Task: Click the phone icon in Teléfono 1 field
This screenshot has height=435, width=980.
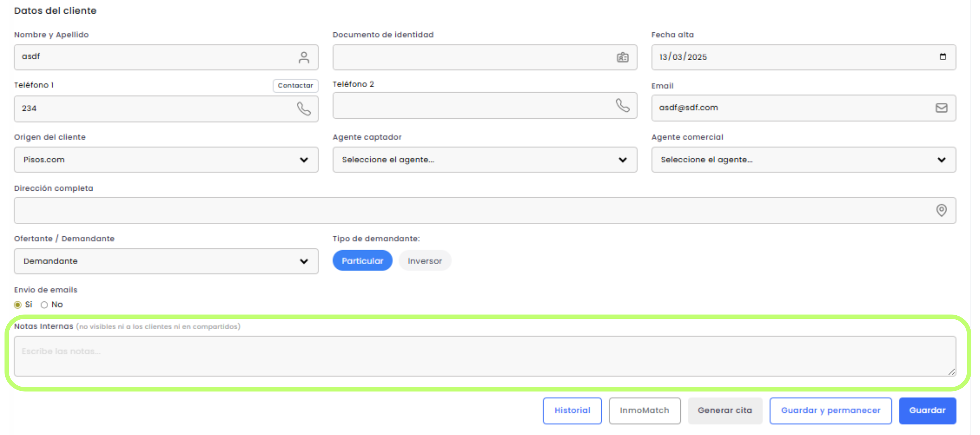Action: point(303,109)
